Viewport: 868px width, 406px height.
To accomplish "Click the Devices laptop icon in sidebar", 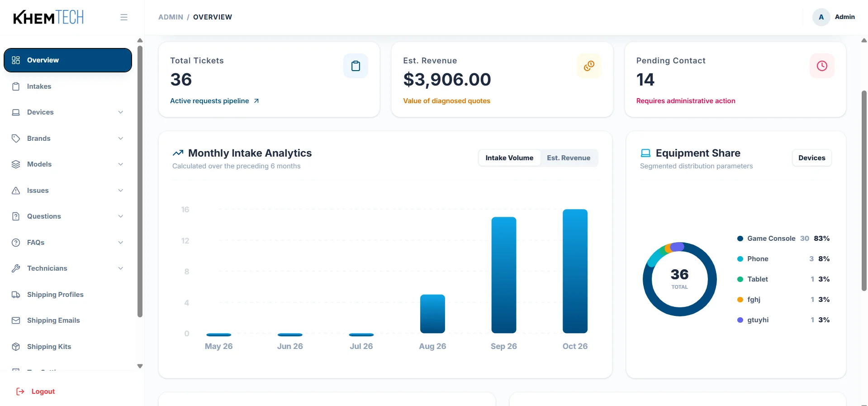I will pos(16,112).
